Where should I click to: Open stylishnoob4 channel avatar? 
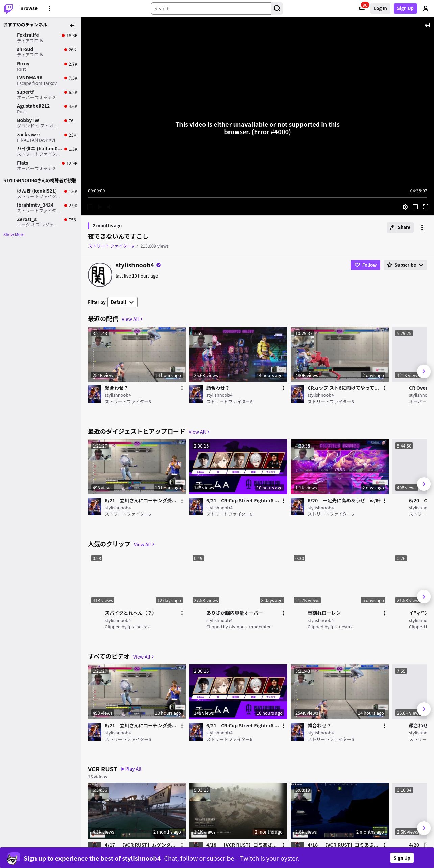click(x=100, y=275)
